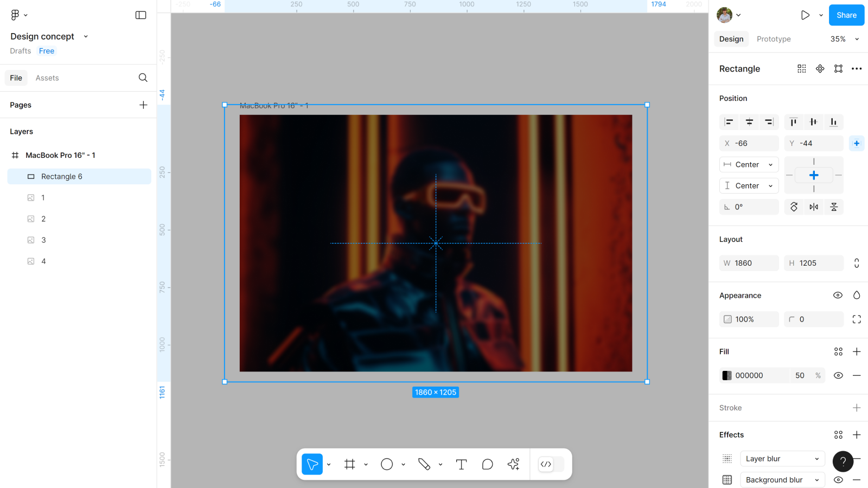Image resolution: width=868 pixels, height=488 pixels.
Task: Open the black fill color swatch
Action: [x=727, y=375]
